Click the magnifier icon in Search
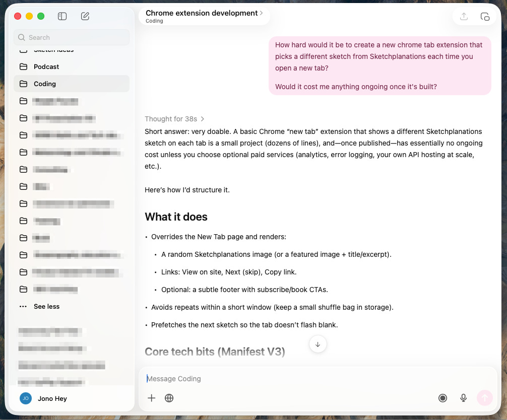The image size is (507, 420). tap(21, 37)
